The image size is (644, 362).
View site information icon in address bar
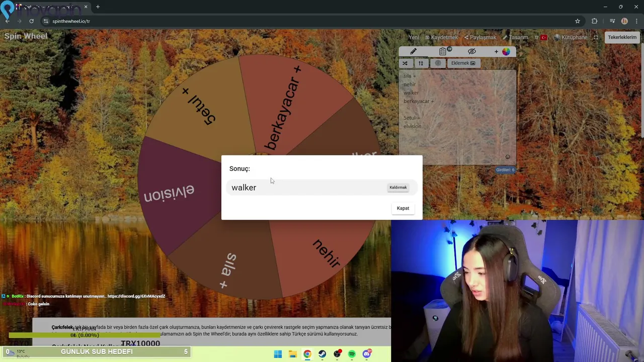(x=46, y=21)
